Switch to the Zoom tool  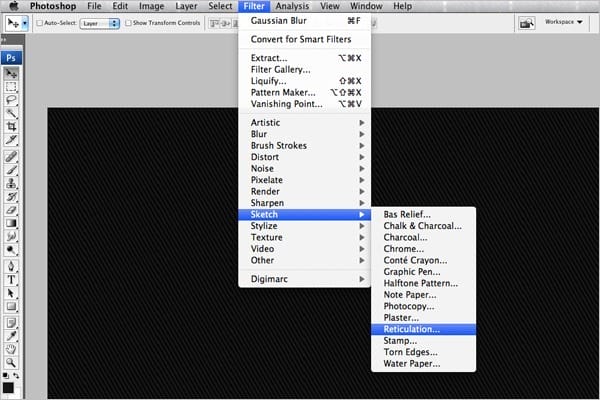click(x=11, y=363)
